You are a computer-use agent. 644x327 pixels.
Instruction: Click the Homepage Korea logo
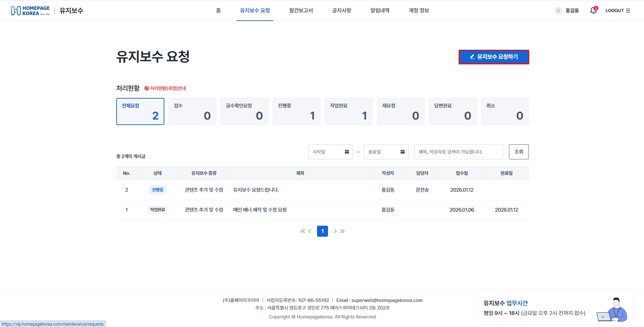point(30,9)
